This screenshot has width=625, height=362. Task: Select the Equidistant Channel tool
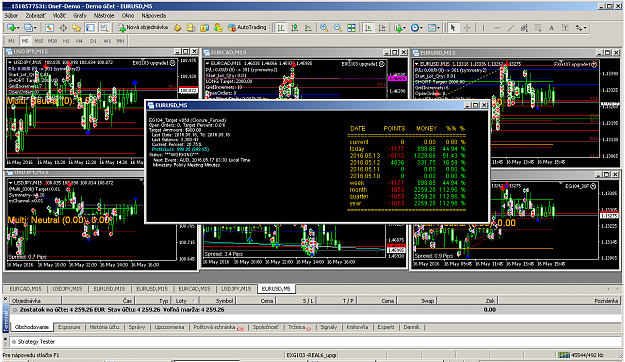click(524, 28)
